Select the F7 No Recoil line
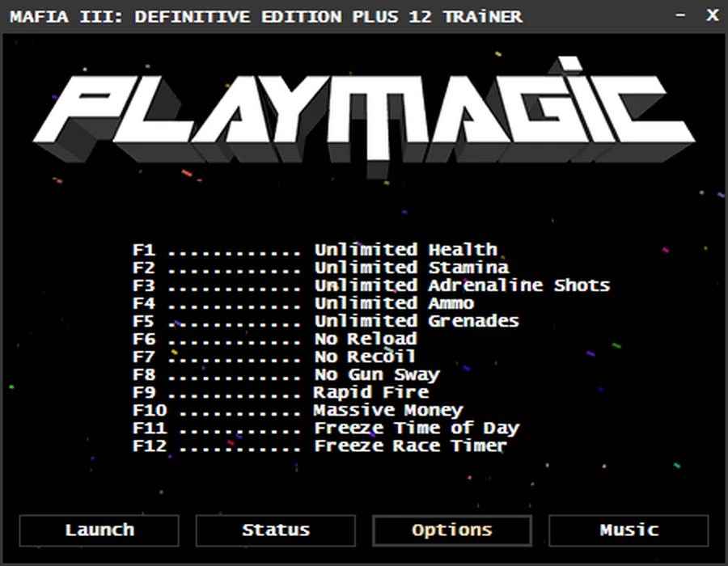Viewport: 728px width, 566px height. [x=274, y=357]
